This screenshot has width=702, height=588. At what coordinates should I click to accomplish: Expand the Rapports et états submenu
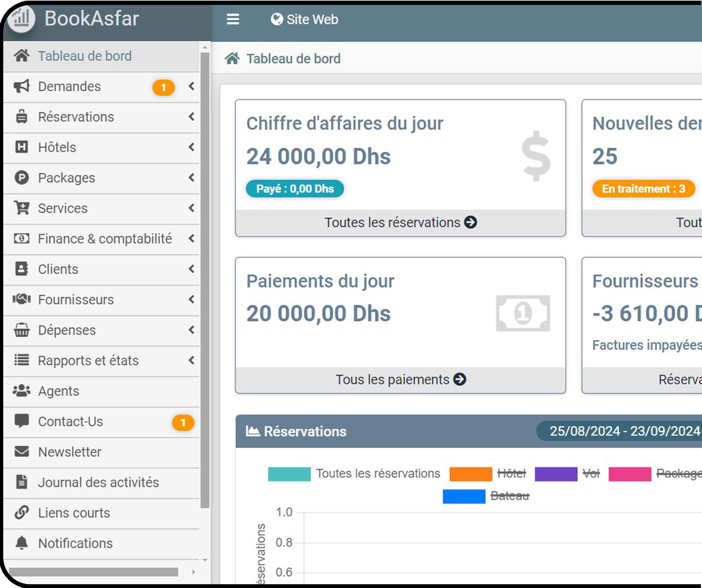[x=191, y=360]
